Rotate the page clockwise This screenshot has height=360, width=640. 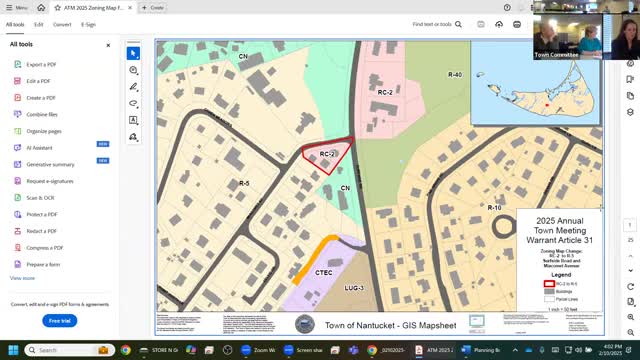tap(630, 287)
